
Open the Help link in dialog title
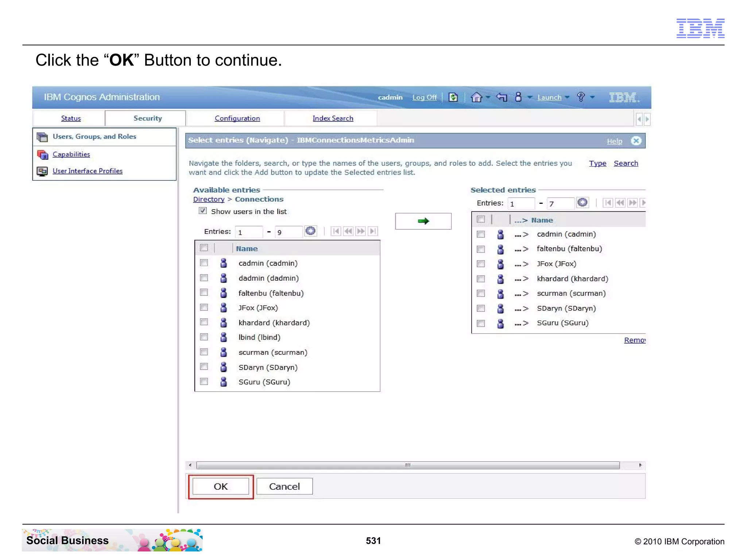614,141
